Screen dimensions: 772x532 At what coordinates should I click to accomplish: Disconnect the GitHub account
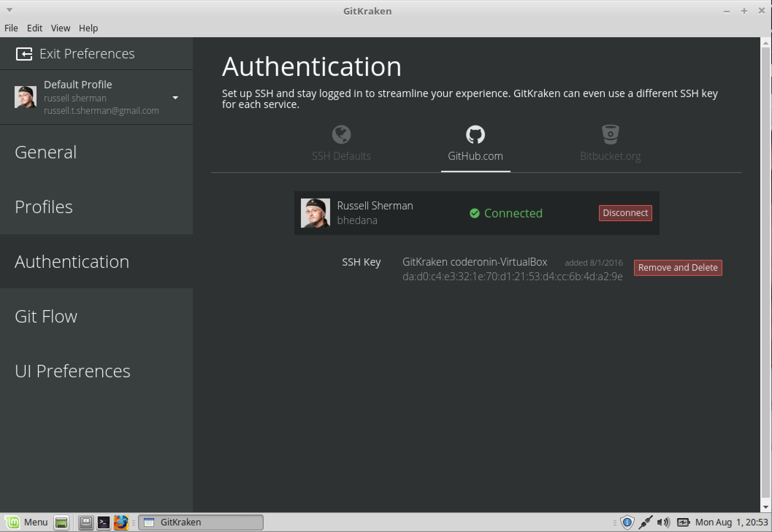click(x=625, y=213)
